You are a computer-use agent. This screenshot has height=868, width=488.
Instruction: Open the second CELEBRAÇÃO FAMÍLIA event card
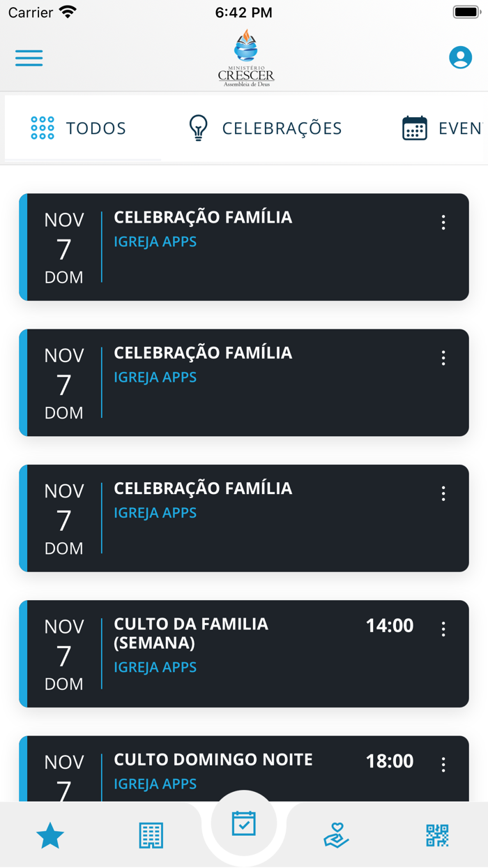tap(244, 382)
